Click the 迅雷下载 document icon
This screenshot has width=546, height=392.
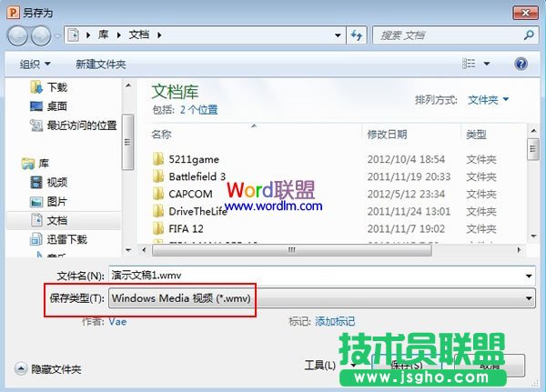tap(35, 239)
